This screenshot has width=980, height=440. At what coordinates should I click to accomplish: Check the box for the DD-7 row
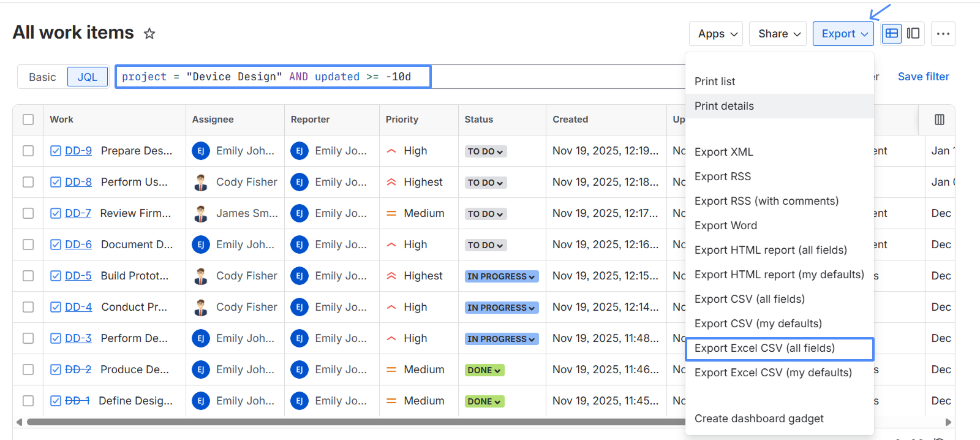coord(28,213)
